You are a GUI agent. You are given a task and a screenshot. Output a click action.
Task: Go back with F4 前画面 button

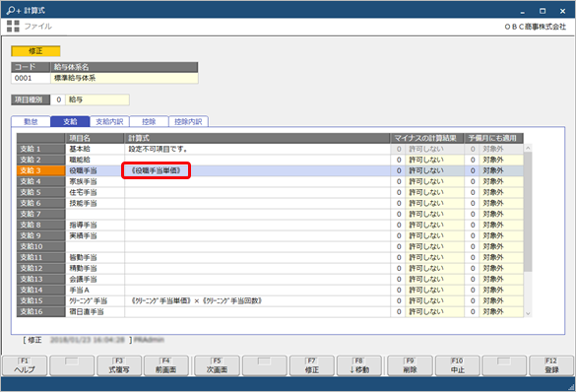coord(166,365)
